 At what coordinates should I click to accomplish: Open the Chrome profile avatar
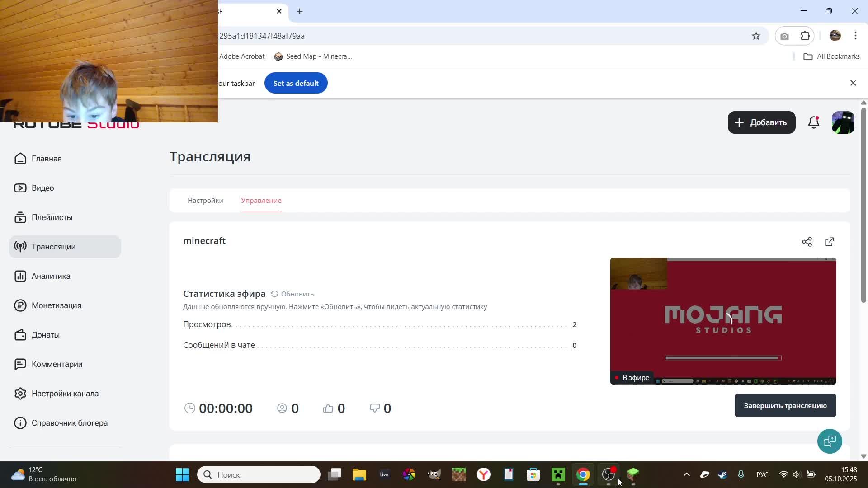pos(835,36)
